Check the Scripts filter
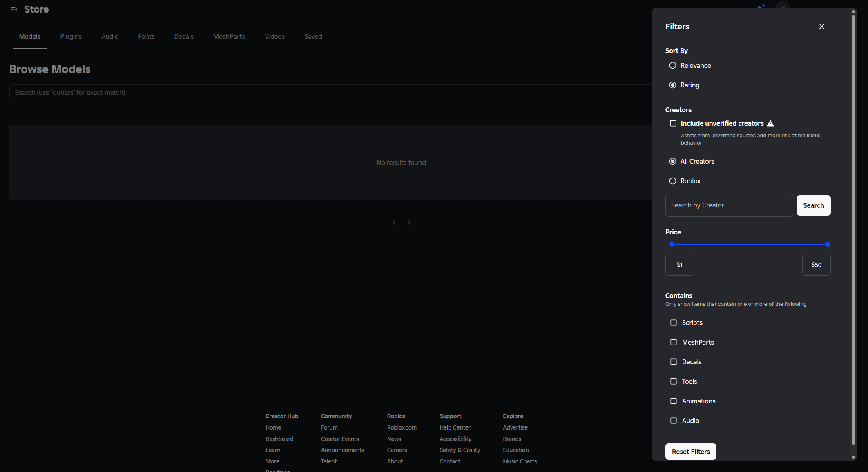This screenshot has width=868, height=472. pos(674,323)
